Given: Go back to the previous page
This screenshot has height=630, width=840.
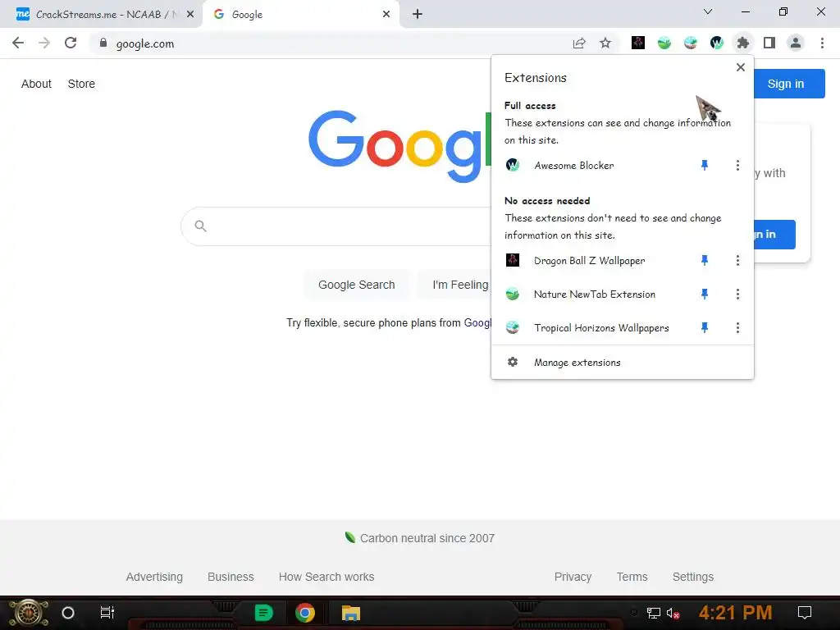Looking at the screenshot, I should 18,43.
